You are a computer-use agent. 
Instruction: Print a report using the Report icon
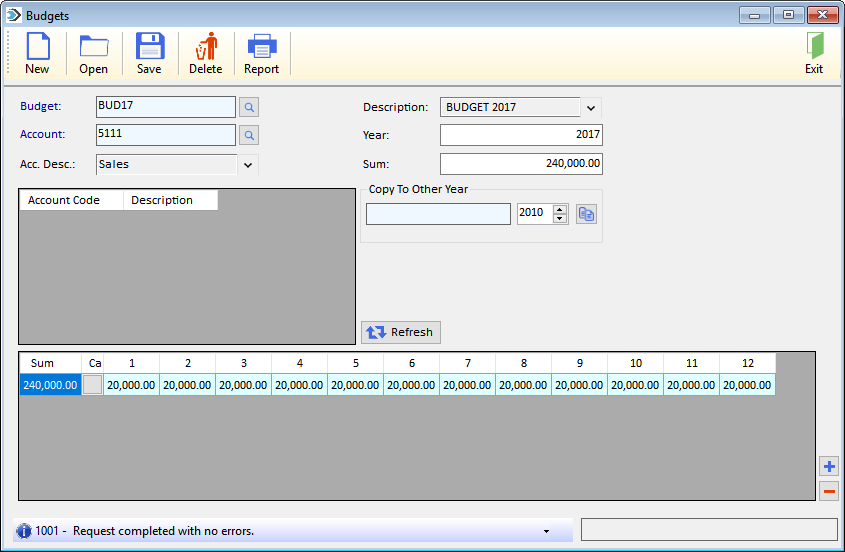262,46
